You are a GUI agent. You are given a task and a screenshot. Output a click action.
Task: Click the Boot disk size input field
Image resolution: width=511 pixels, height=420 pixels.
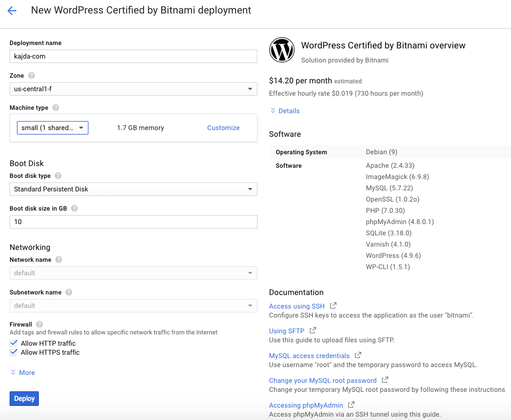[x=134, y=222]
